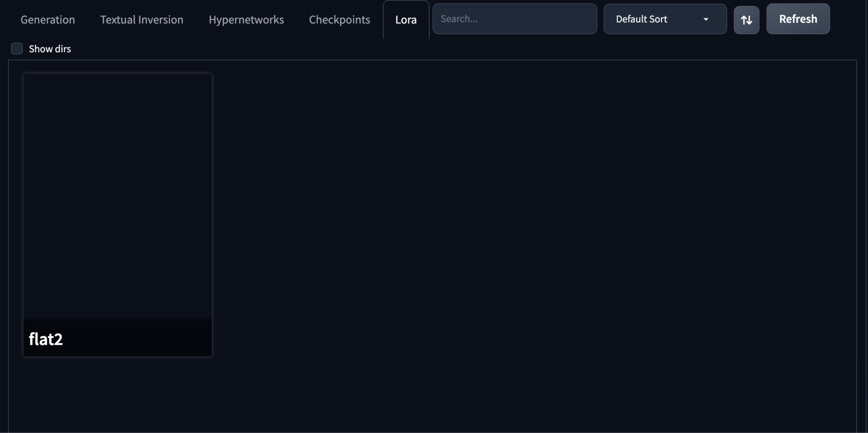Click the flat2 name label
The image size is (868, 433).
click(46, 339)
